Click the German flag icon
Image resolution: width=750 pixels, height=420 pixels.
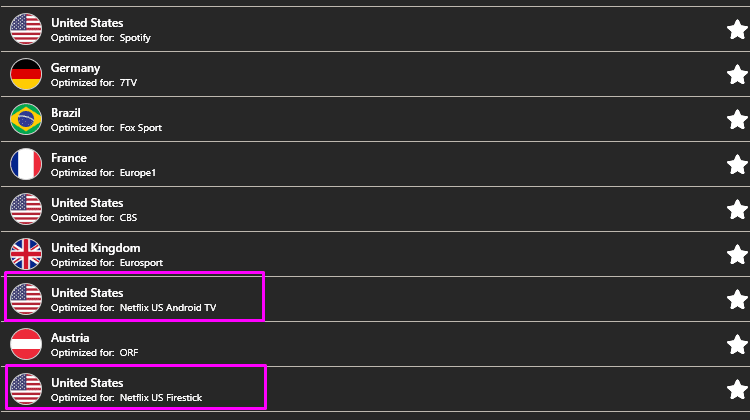(26, 74)
